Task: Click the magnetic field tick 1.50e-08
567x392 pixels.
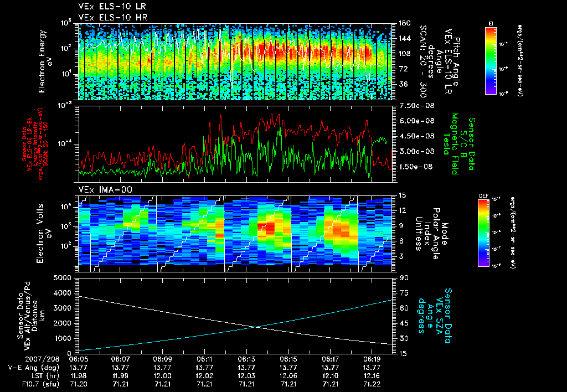Action: click(416, 167)
